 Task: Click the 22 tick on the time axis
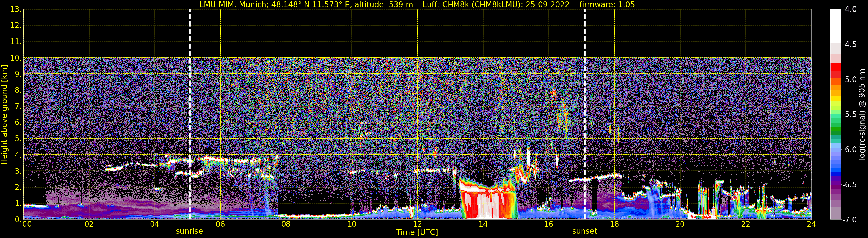pos(746,224)
